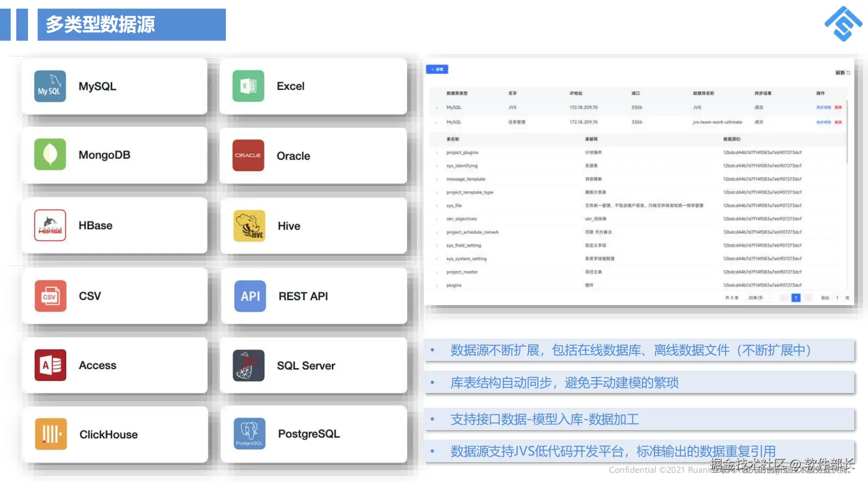Viewport: 868px width, 484px height.
Task: Click the 数据库名称 column header
Action: point(704,94)
